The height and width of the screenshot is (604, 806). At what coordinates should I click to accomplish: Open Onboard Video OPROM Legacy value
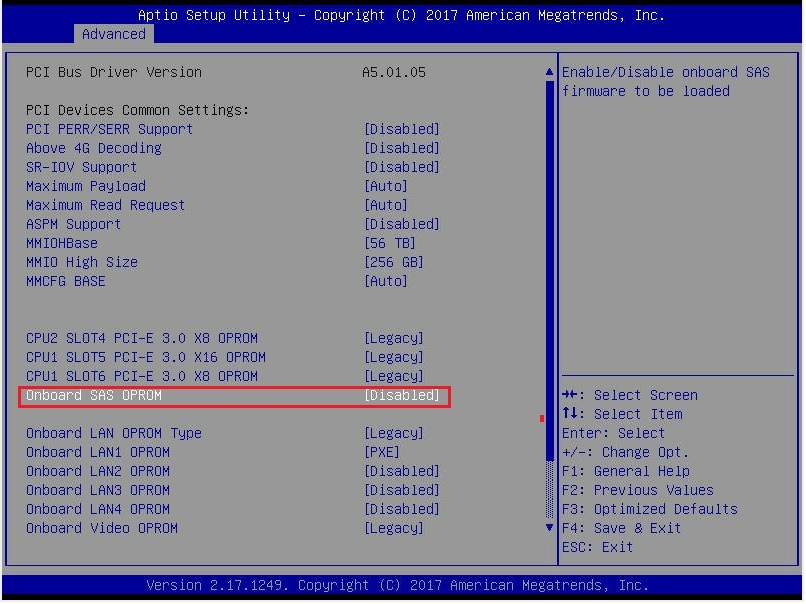click(x=393, y=528)
